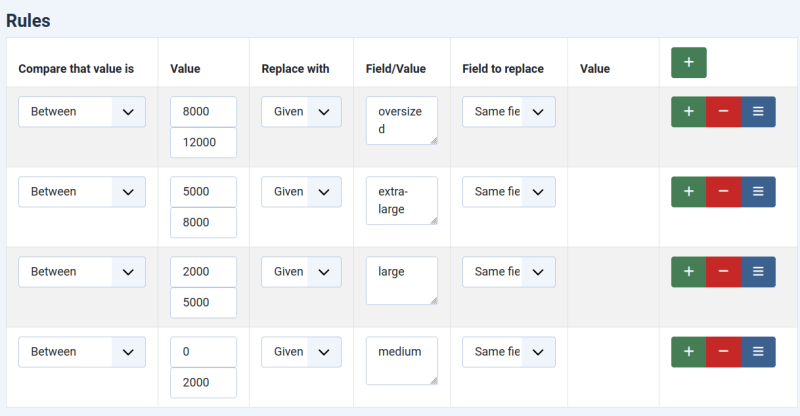Click the reorder handle on 'extra-large' row
Viewport: 800px width, 416px height.
[x=758, y=192]
